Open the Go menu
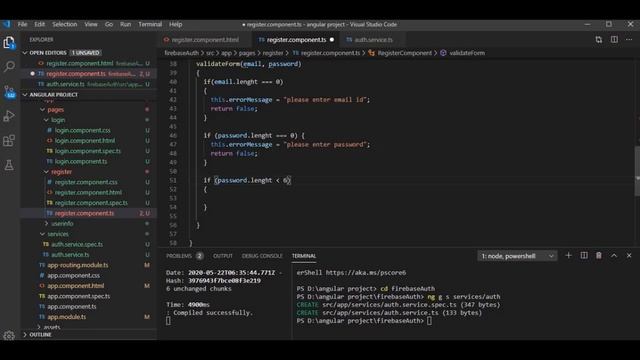 click(x=109, y=24)
